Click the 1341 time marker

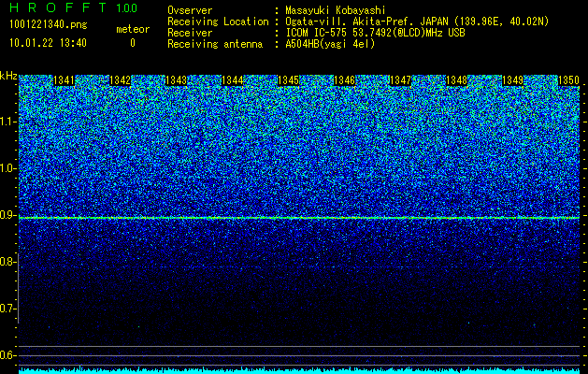point(64,80)
